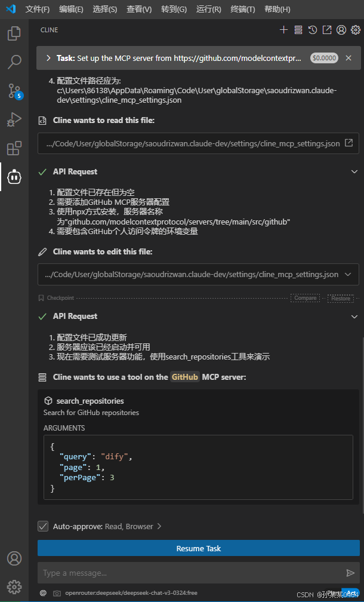Click the "query": "dify" argument line
This screenshot has height=602, width=364.
coord(95,457)
